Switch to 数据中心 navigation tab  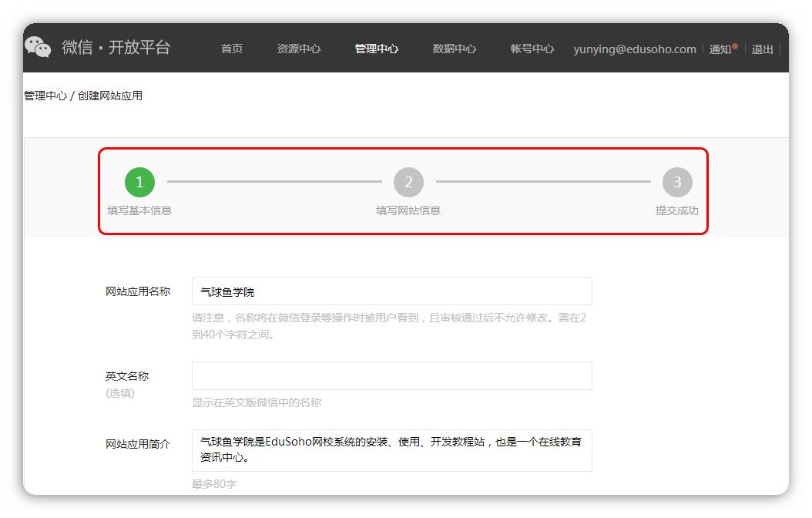tap(455, 49)
